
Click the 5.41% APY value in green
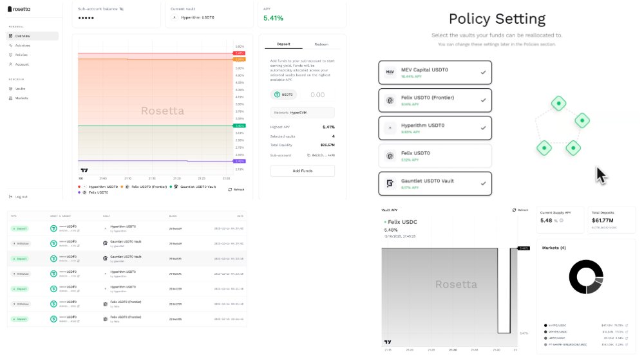pyautogui.click(x=273, y=18)
